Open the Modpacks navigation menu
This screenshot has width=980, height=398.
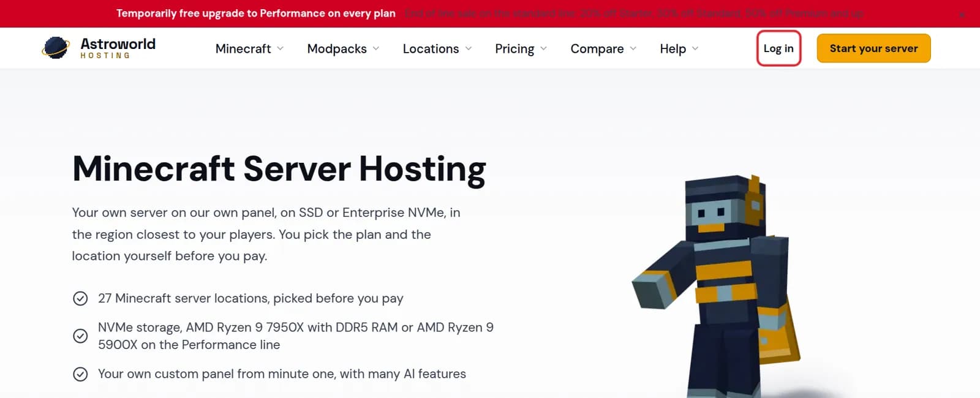pyautogui.click(x=343, y=48)
